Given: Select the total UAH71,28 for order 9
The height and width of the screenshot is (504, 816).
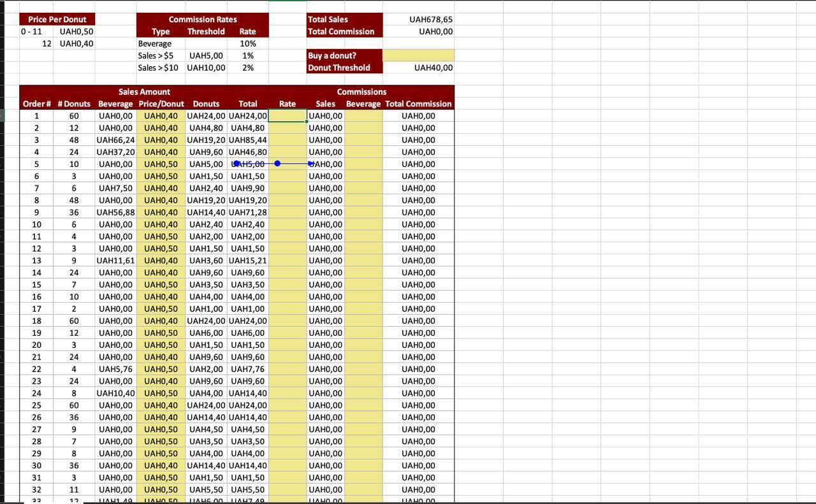Looking at the screenshot, I should click(247, 212).
